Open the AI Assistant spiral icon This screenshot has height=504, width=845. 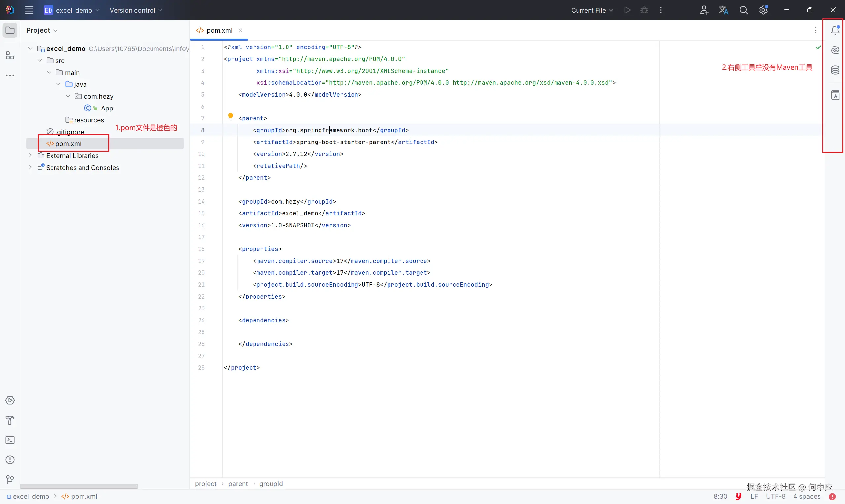(835, 50)
